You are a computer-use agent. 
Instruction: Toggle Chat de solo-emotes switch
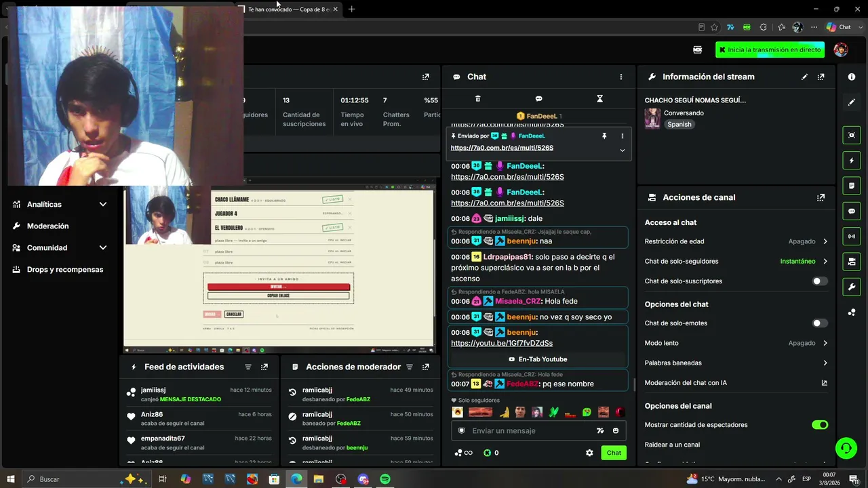click(820, 323)
